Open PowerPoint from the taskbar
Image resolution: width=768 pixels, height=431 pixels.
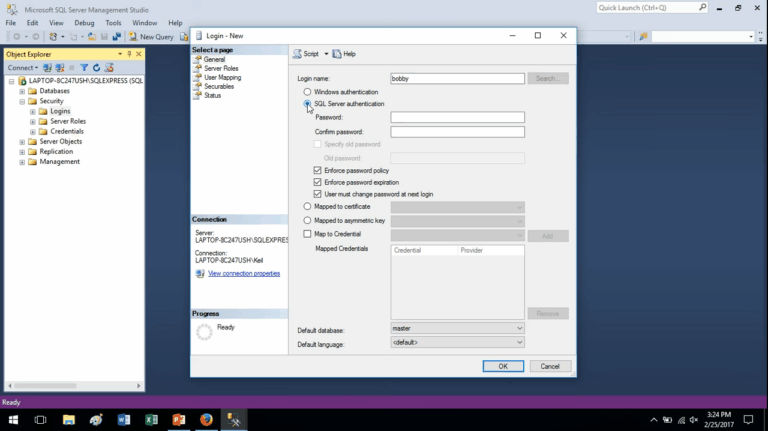coord(179,420)
